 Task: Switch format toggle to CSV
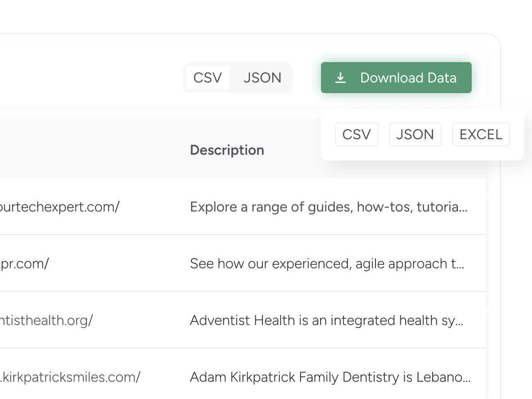207,78
